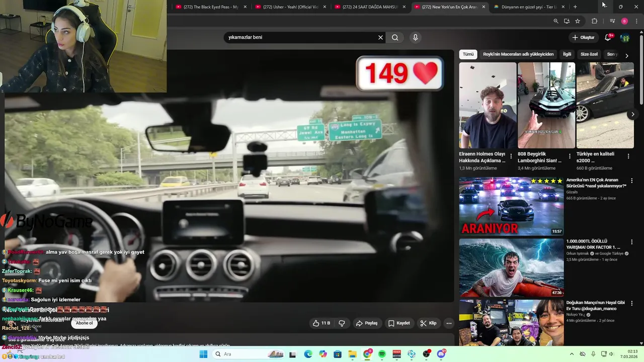
Task: Switch to the Usher - Yeah! tab
Action: (x=291, y=7)
